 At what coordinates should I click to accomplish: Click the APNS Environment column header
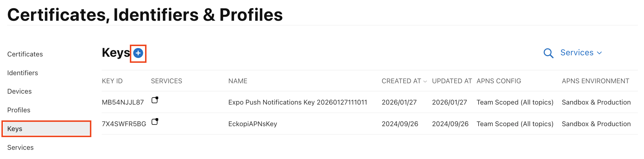595,81
